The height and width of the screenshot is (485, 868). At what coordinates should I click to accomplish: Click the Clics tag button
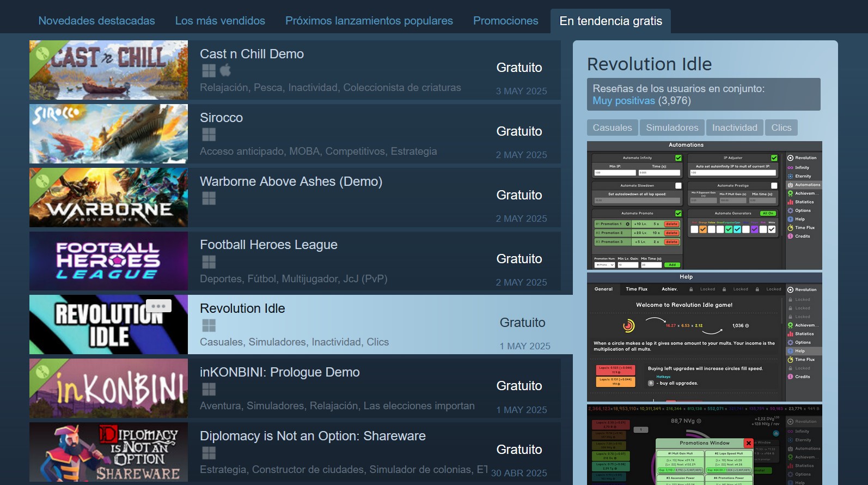point(781,128)
